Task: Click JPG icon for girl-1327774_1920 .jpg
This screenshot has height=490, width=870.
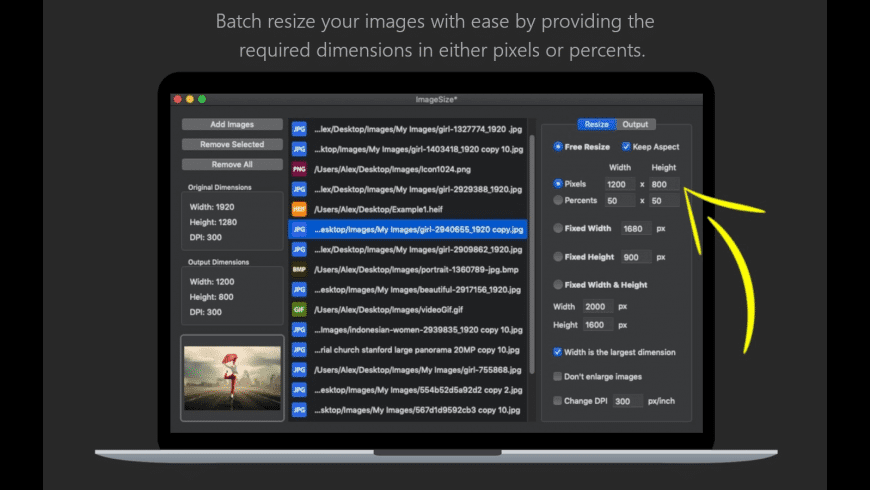Action: 299,129
